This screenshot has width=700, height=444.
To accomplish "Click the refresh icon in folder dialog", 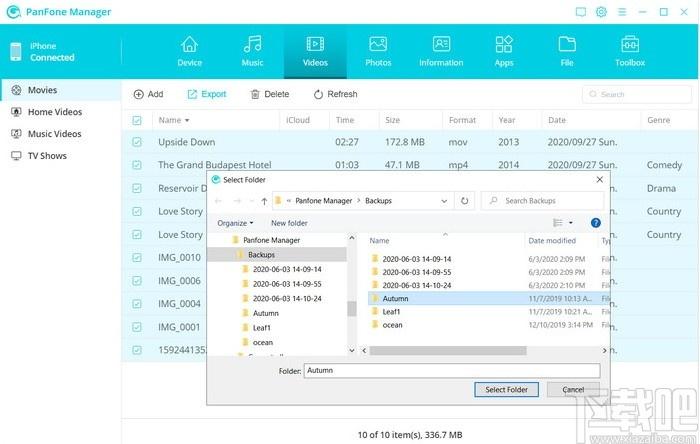I will coord(464,201).
